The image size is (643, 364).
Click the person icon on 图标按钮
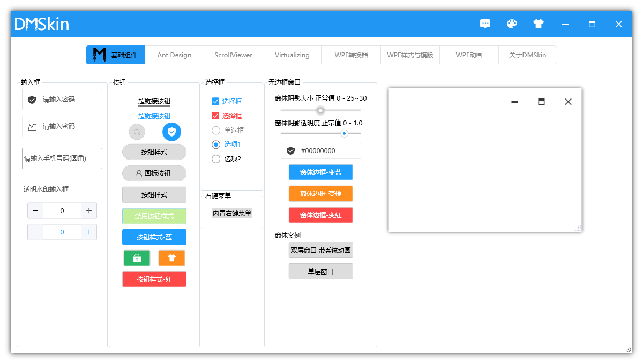tap(139, 173)
